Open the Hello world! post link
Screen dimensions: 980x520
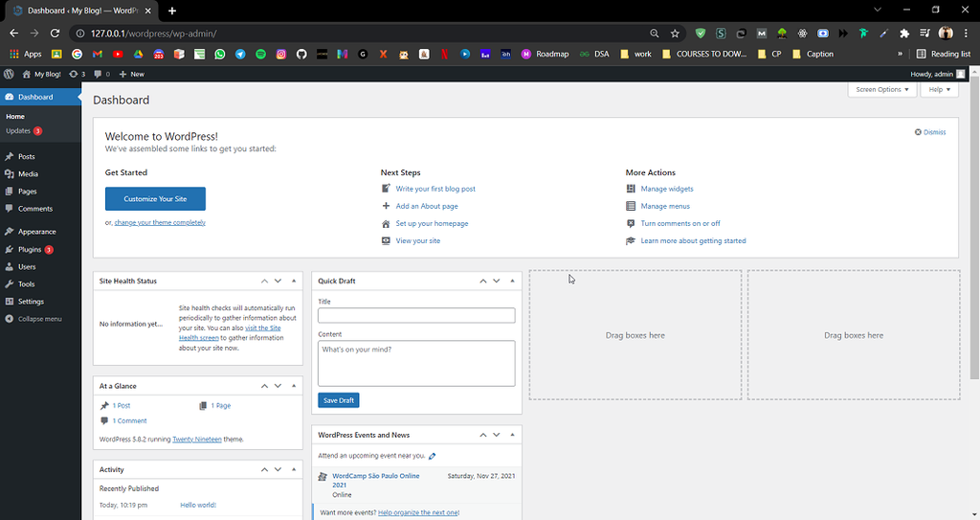[x=198, y=505]
